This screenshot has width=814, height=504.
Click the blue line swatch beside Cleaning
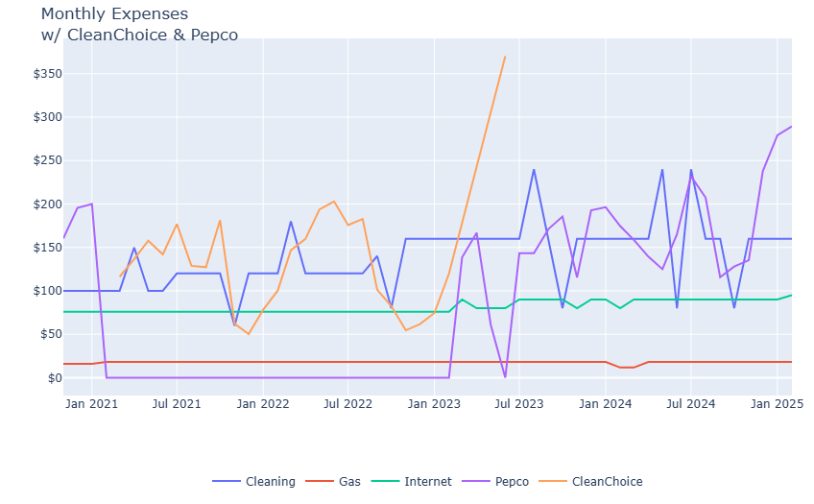tap(227, 482)
